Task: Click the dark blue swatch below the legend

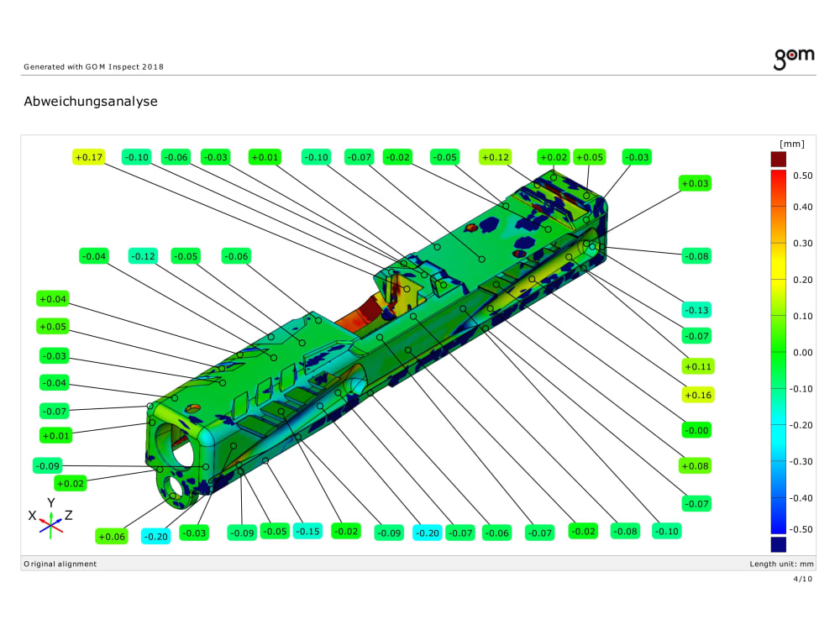Action: [779, 544]
